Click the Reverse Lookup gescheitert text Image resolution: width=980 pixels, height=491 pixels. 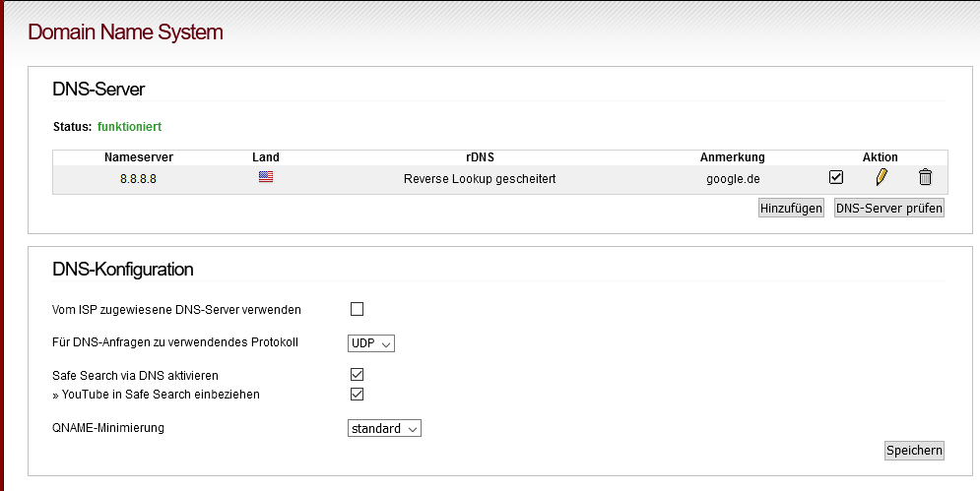[x=480, y=179]
